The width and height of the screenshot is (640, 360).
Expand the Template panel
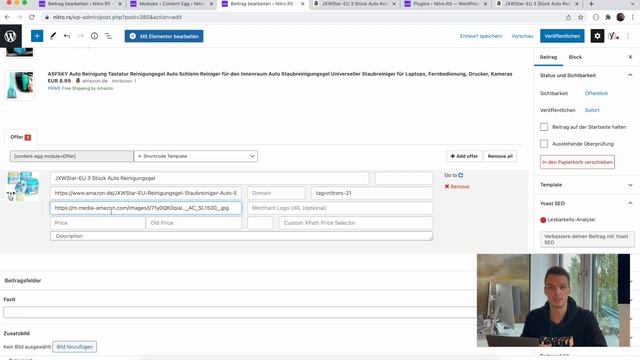coord(630,185)
